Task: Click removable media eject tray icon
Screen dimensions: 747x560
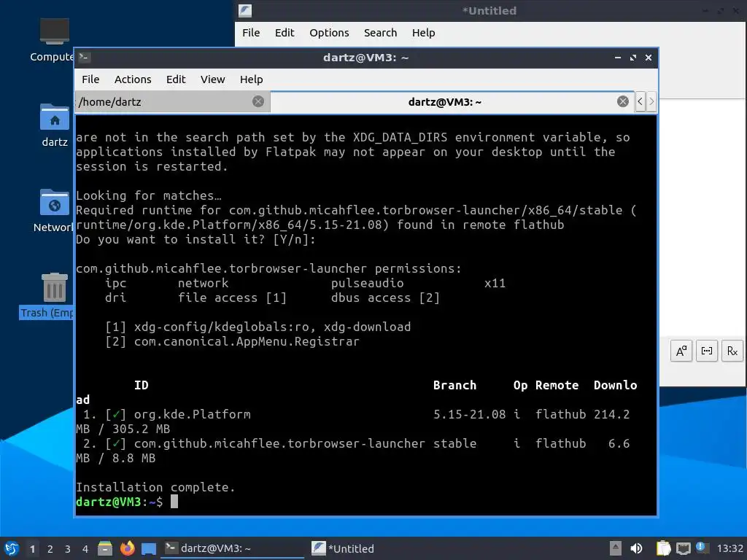Action: [616, 548]
